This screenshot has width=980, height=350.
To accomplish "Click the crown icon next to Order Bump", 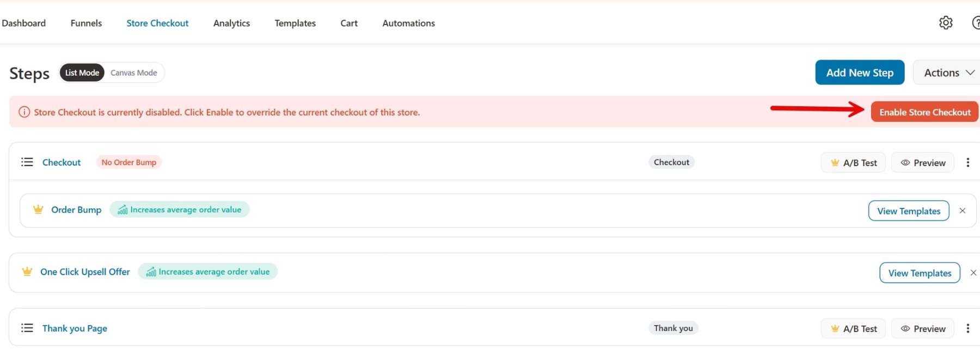I will [x=38, y=210].
